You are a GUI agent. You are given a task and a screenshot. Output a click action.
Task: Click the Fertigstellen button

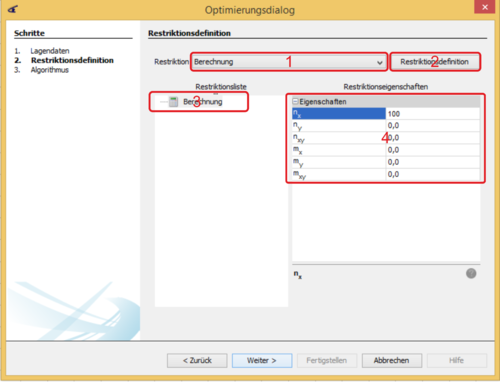click(x=327, y=360)
